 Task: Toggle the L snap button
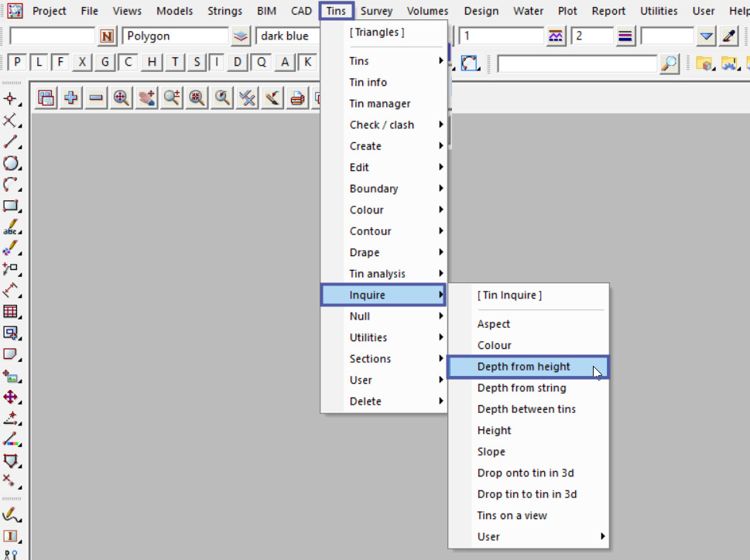(39, 63)
